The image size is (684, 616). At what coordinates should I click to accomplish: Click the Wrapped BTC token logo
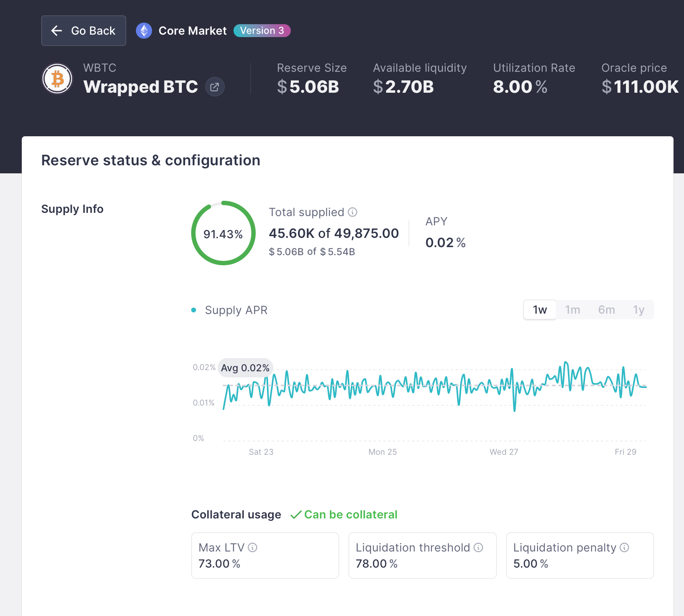[x=57, y=79]
